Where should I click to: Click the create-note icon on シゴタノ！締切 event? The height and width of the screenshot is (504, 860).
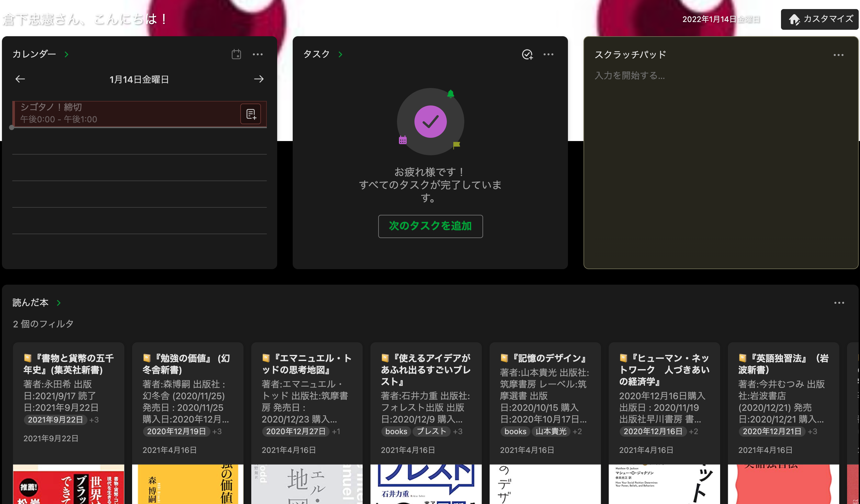pyautogui.click(x=250, y=114)
